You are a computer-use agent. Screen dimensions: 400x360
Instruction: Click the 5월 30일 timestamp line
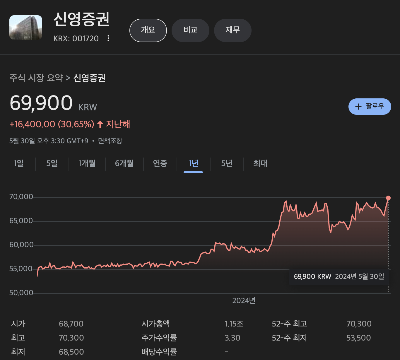click(66, 141)
